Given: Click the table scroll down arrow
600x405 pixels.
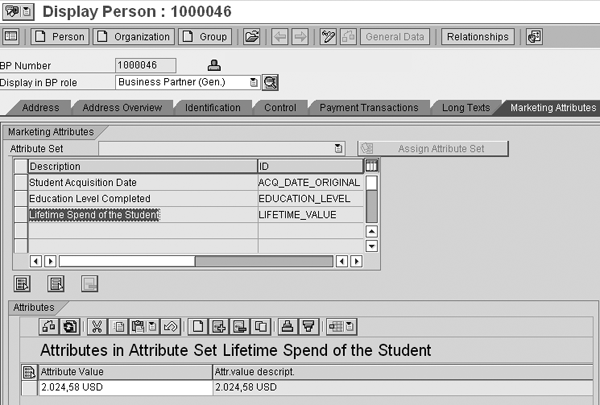Looking at the screenshot, I should [x=372, y=246].
